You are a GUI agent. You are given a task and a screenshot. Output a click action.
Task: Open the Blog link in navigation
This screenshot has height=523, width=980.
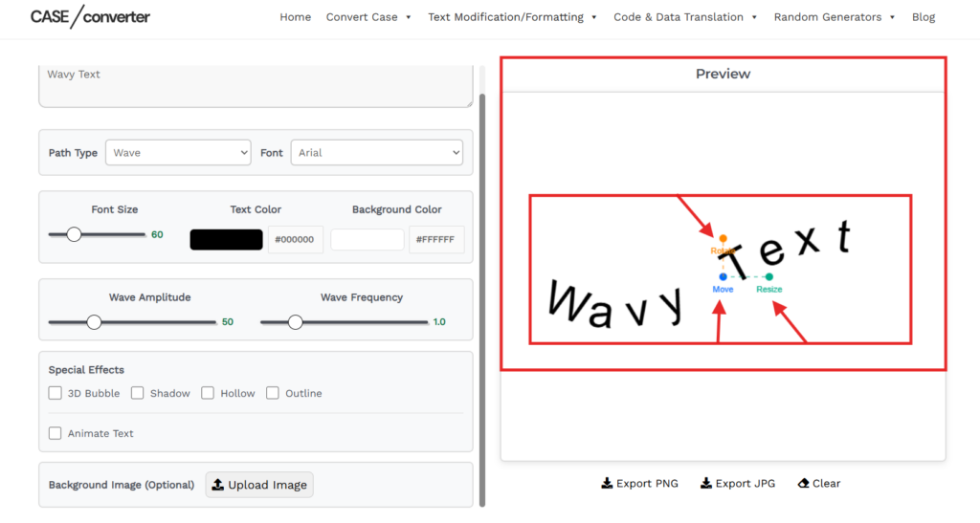(x=924, y=17)
